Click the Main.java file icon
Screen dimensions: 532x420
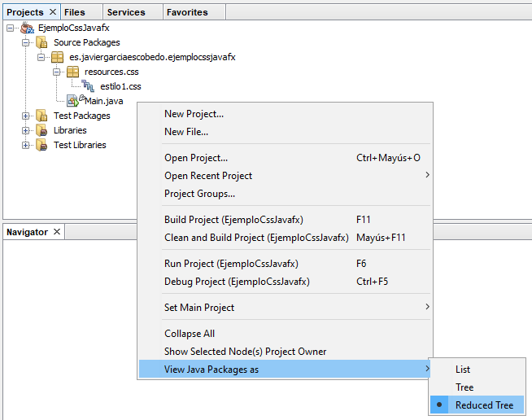click(73, 101)
